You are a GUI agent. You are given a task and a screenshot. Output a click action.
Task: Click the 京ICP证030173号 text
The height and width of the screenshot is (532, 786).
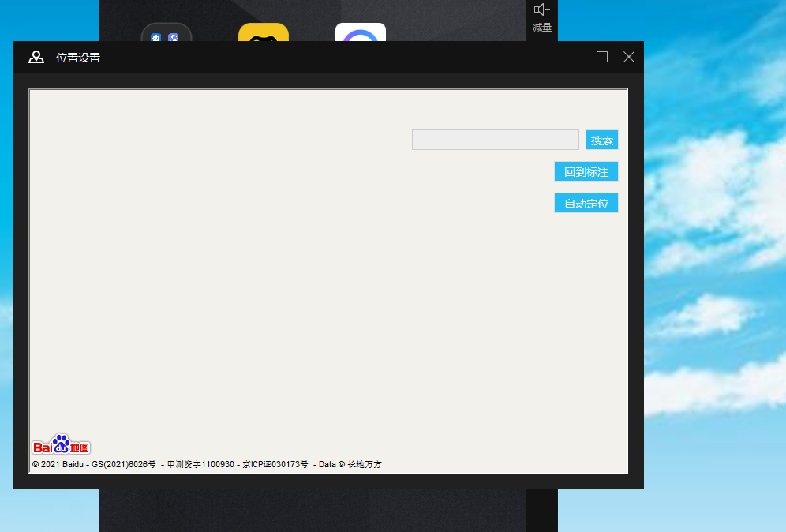[x=275, y=464]
